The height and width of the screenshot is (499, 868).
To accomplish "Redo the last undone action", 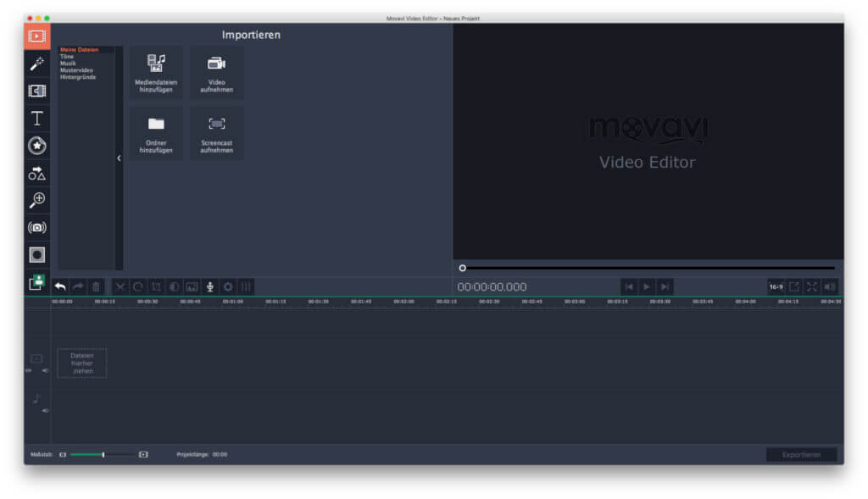I will [78, 286].
